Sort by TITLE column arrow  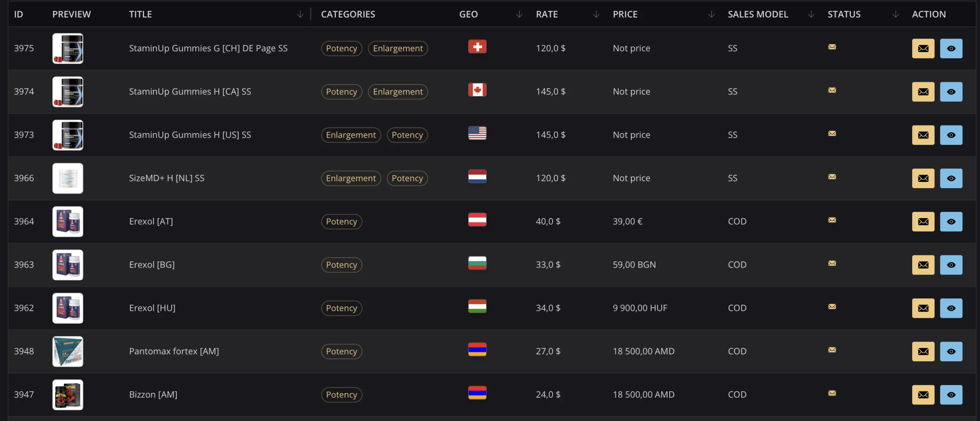point(300,14)
